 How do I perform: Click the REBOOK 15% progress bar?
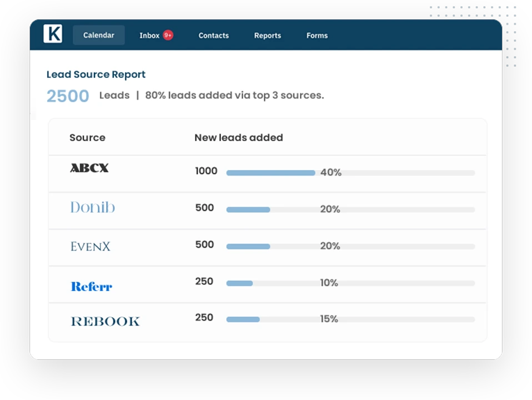pos(350,319)
